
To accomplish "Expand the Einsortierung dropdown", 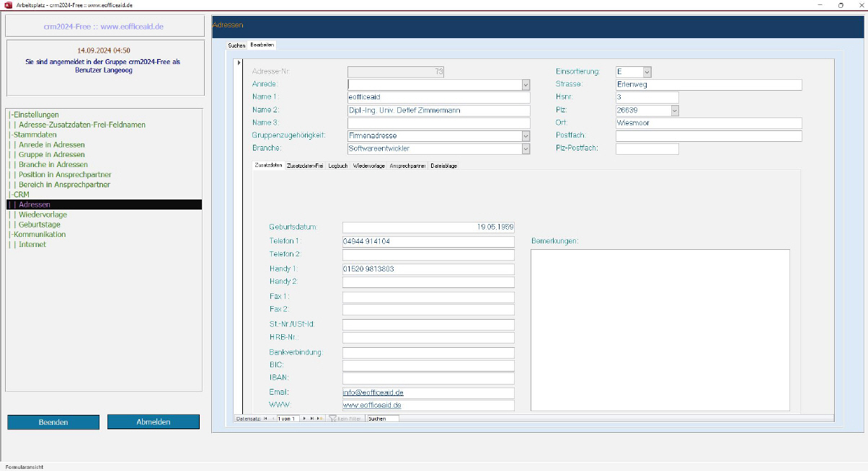I will pyautogui.click(x=647, y=72).
